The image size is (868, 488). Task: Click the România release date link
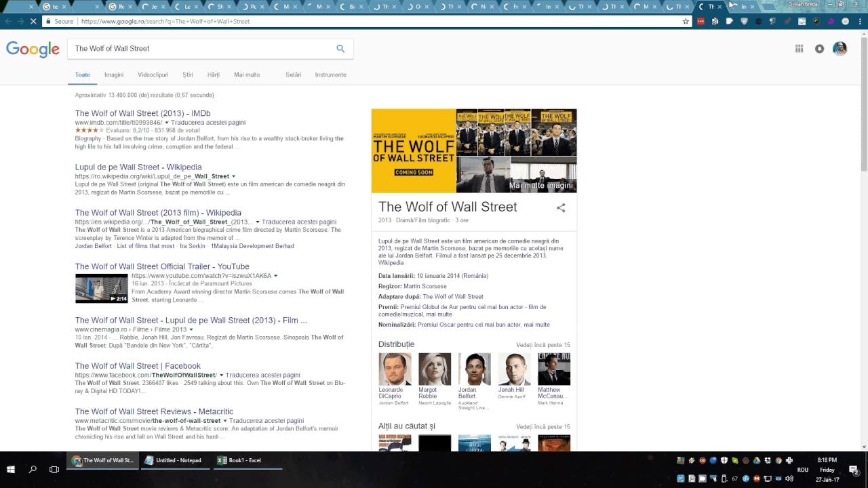(475, 276)
